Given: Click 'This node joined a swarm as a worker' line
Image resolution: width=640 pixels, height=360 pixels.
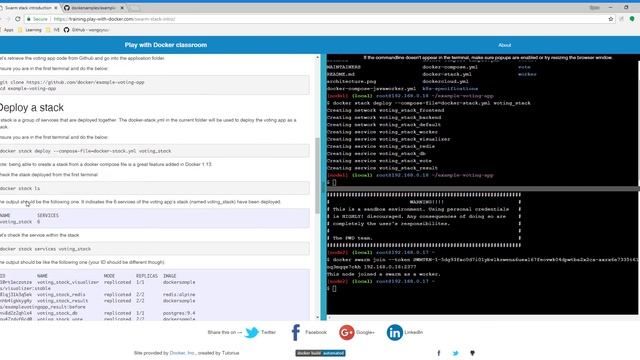Looking at the screenshot, I should click(x=384, y=274).
